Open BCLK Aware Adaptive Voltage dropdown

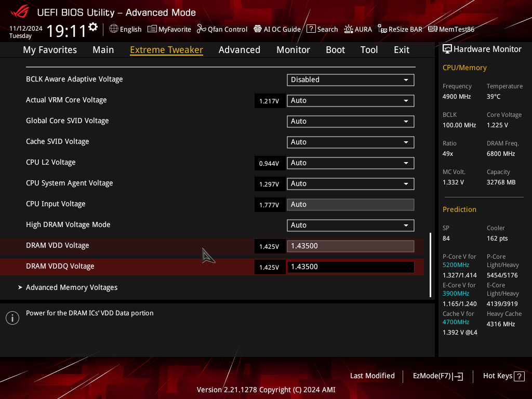pyautogui.click(x=351, y=79)
